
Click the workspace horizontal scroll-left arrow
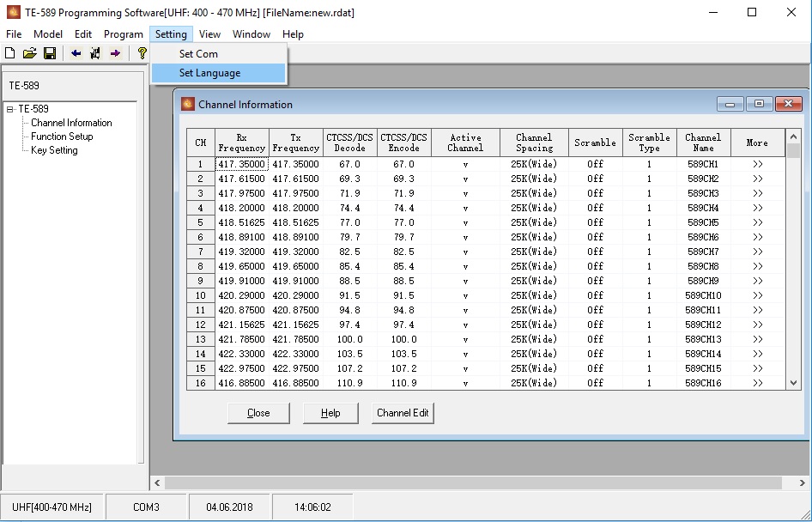[157, 483]
